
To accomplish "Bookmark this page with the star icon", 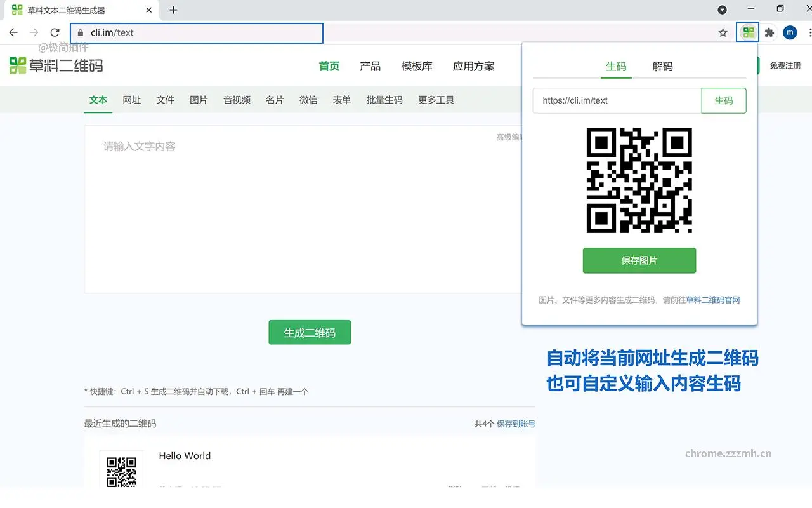I will (723, 32).
